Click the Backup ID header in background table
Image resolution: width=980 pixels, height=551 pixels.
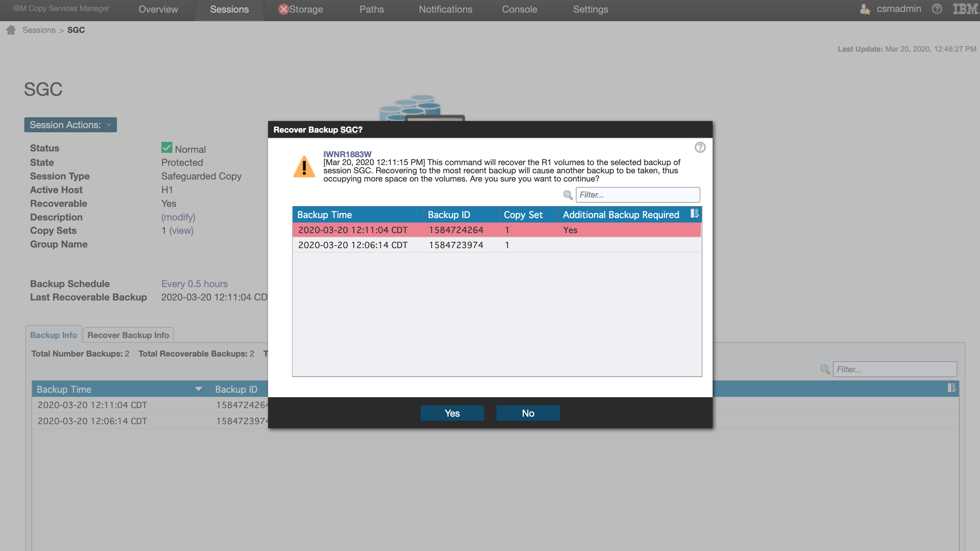236,389
